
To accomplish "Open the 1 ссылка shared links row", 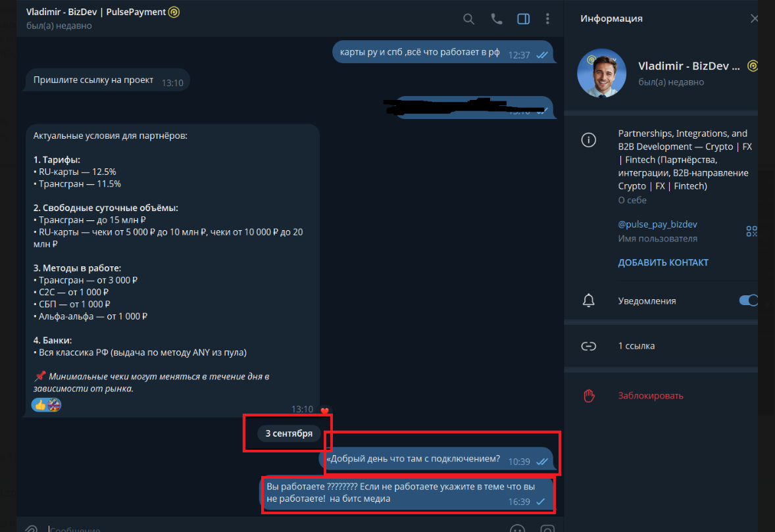I will (x=661, y=346).
